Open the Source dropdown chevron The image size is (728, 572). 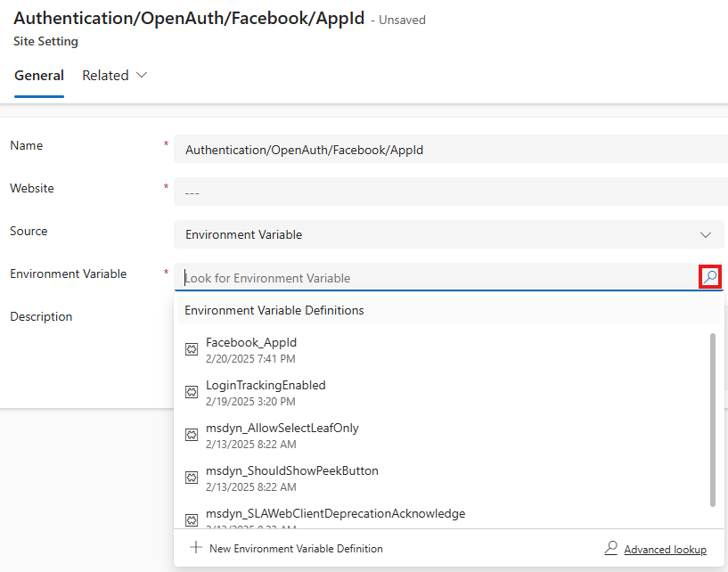(705, 235)
